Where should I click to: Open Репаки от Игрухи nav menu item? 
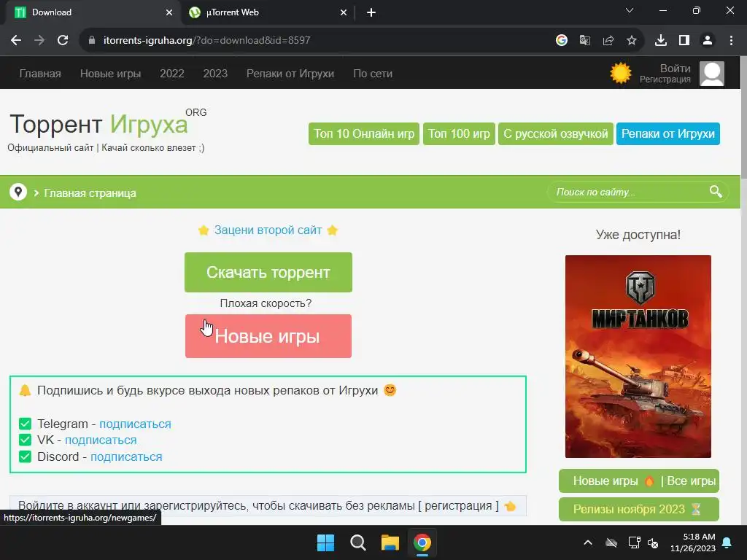pyautogui.click(x=290, y=74)
